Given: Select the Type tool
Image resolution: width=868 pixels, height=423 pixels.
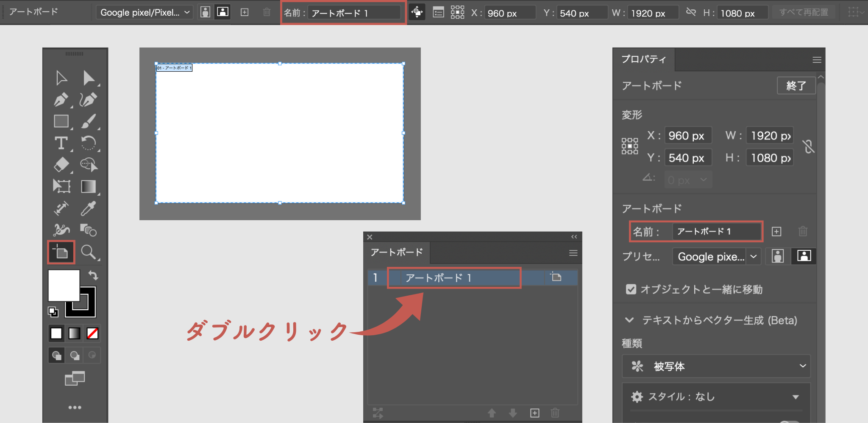Looking at the screenshot, I should tap(61, 143).
